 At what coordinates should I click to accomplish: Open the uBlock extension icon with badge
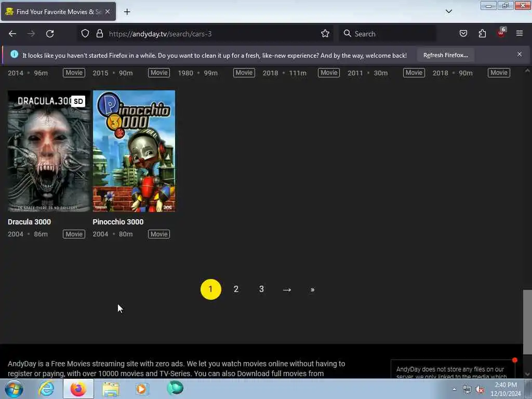click(501, 33)
